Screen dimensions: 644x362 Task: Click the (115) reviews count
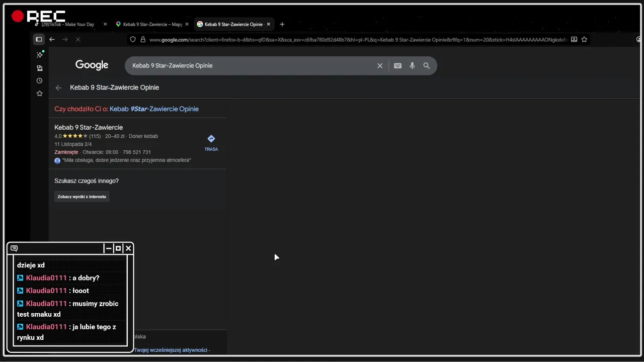pyautogui.click(x=95, y=136)
